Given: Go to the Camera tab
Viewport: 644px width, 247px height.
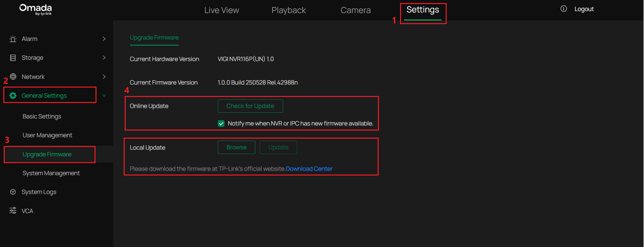Looking at the screenshot, I should (x=356, y=10).
